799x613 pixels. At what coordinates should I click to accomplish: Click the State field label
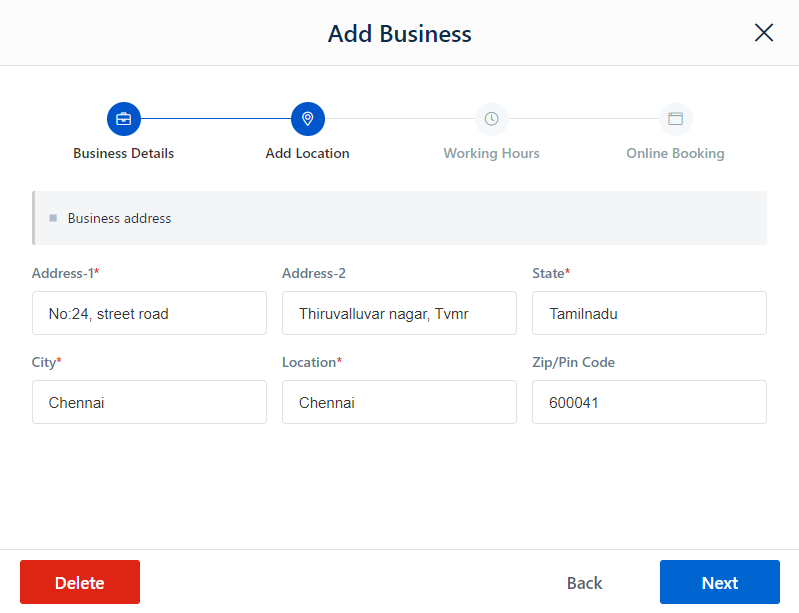click(x=551, y=274)
